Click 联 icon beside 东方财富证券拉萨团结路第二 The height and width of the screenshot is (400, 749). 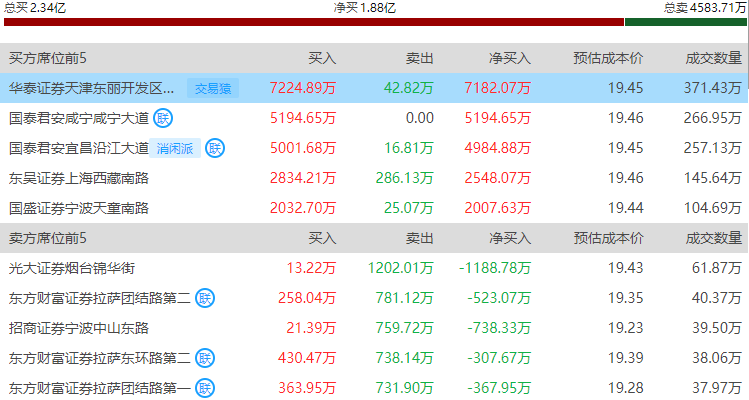[x=205, y=298]
